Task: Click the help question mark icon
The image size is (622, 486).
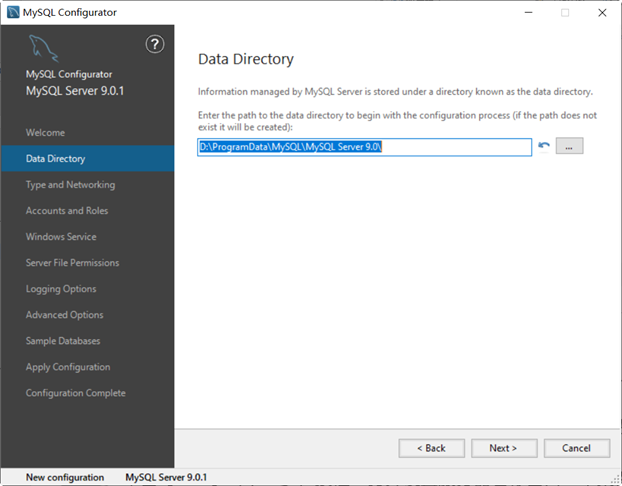Action: 154,44
